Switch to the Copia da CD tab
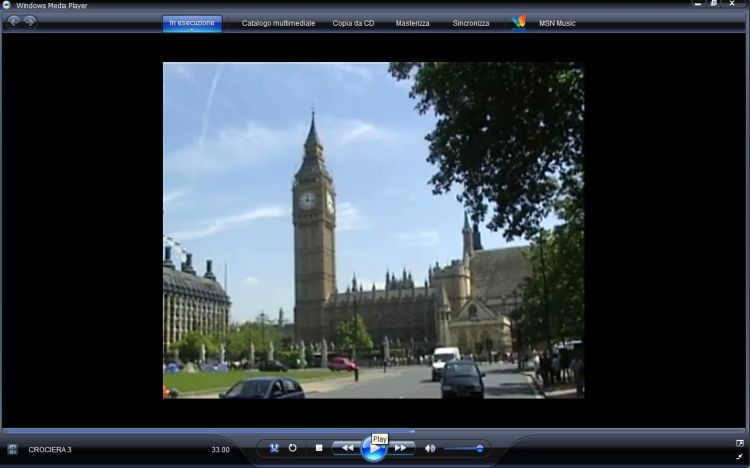This screenshot has width=750, height=468. (x=354, y=23)
